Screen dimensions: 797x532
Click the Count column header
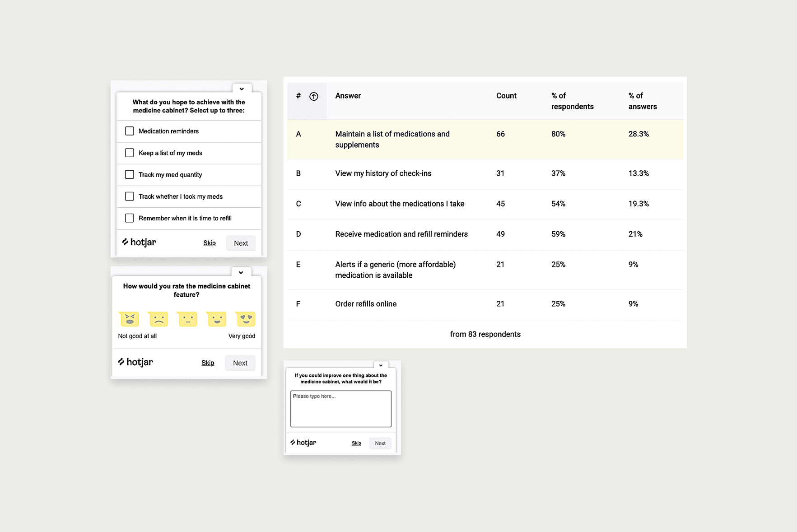[x=506, y=96]
